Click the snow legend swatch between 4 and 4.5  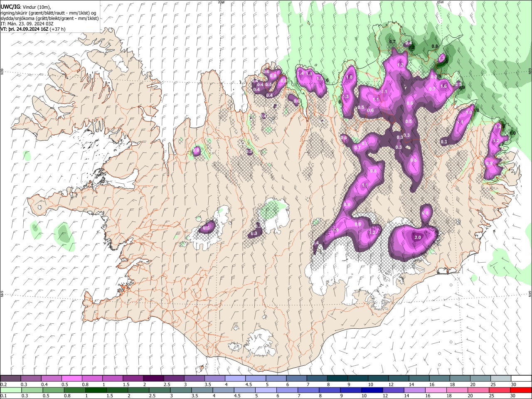click(x=235, y=378)
